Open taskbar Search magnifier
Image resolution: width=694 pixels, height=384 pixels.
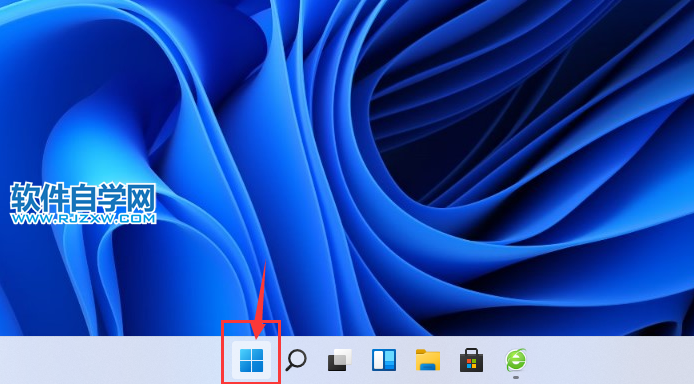pyautogui.click(x=296, y=360)
